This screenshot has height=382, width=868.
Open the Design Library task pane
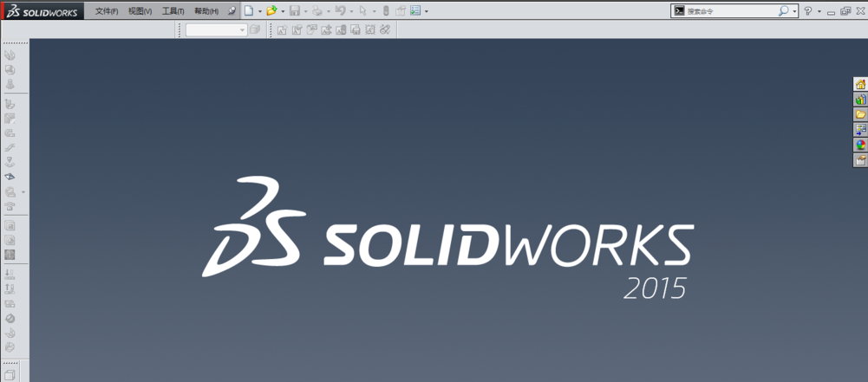coord(860,100)
